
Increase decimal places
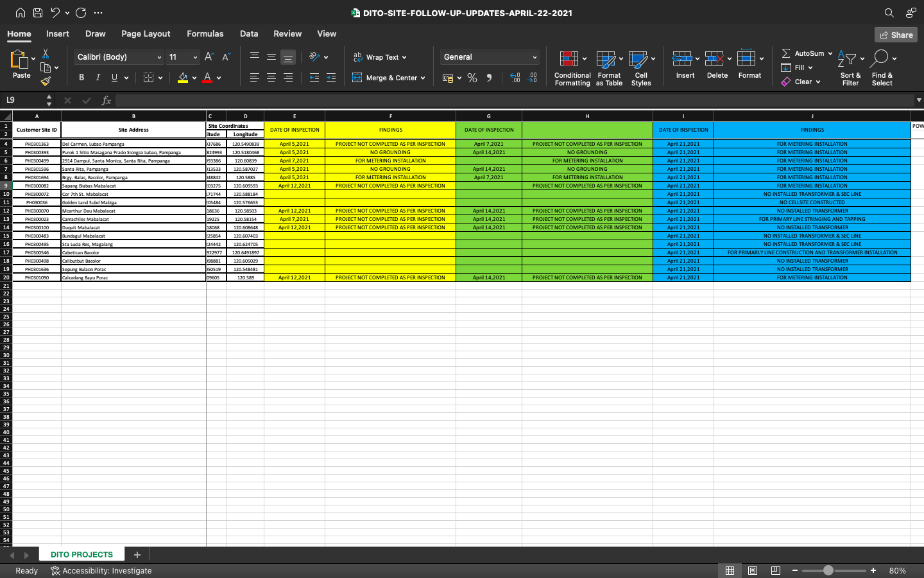(515, 78)
